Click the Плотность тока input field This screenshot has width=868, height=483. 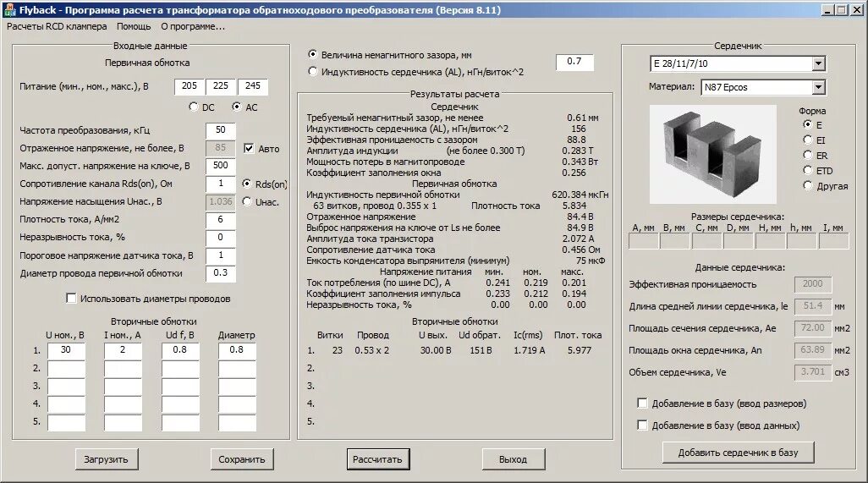tap(220, 220)
